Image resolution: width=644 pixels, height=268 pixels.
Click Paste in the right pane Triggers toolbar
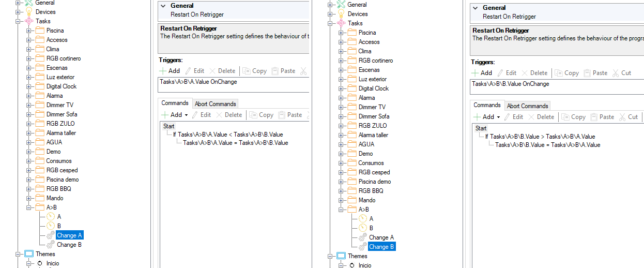[x=595, y=73]
